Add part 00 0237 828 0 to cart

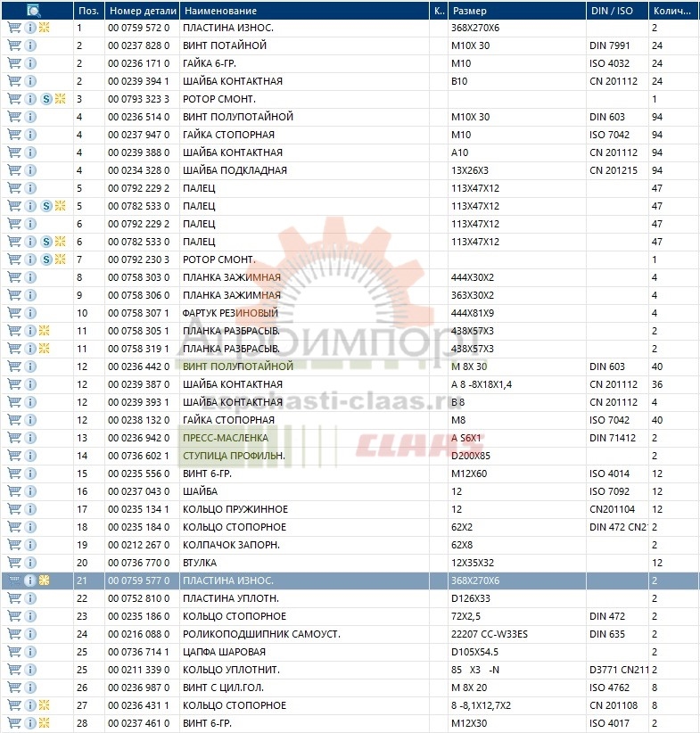tap(14, 45)
